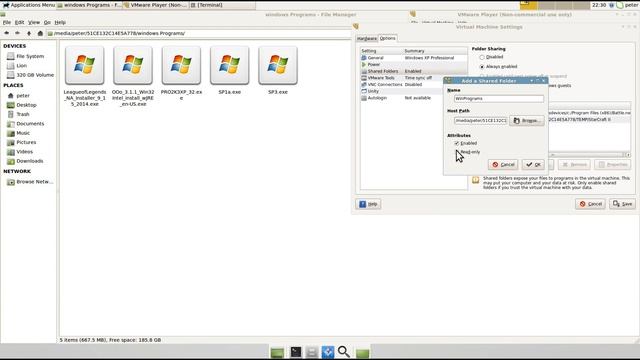Open the file cabinet icon in the dock
Screen dimensions: 640x360
pyautogui.click(x=312, y=352)
